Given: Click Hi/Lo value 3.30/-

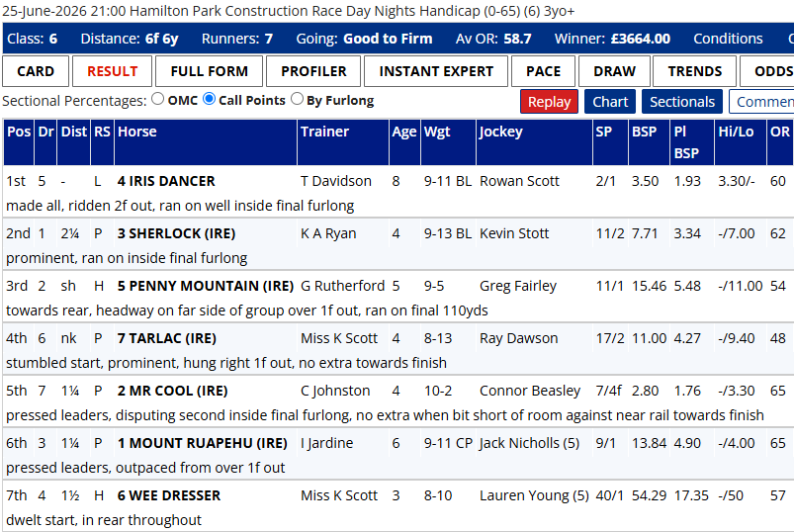Looking at the screenshot, I should coord(737,181).
